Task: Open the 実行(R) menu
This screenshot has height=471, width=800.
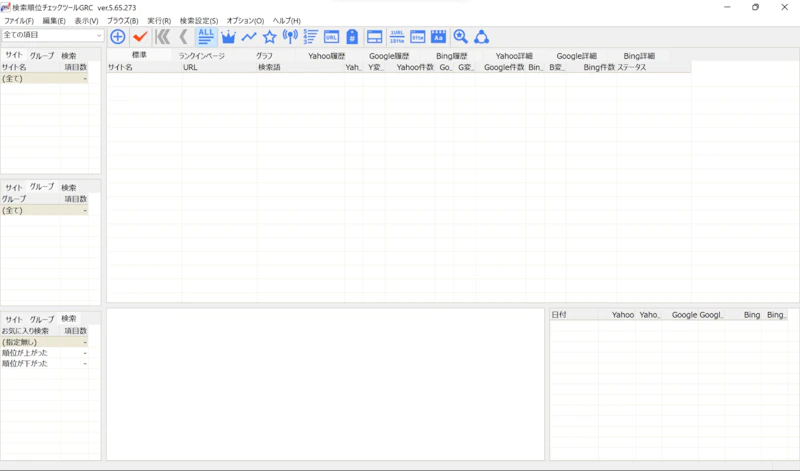Action: pos(159,21)
